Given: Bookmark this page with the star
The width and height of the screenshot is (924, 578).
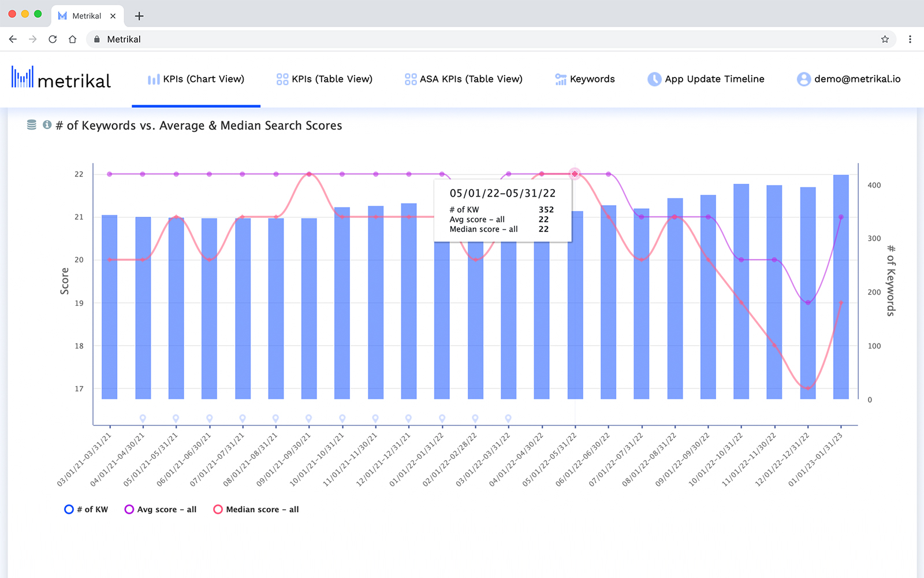Looking at the screenshot, I should [x=885, y=39].
